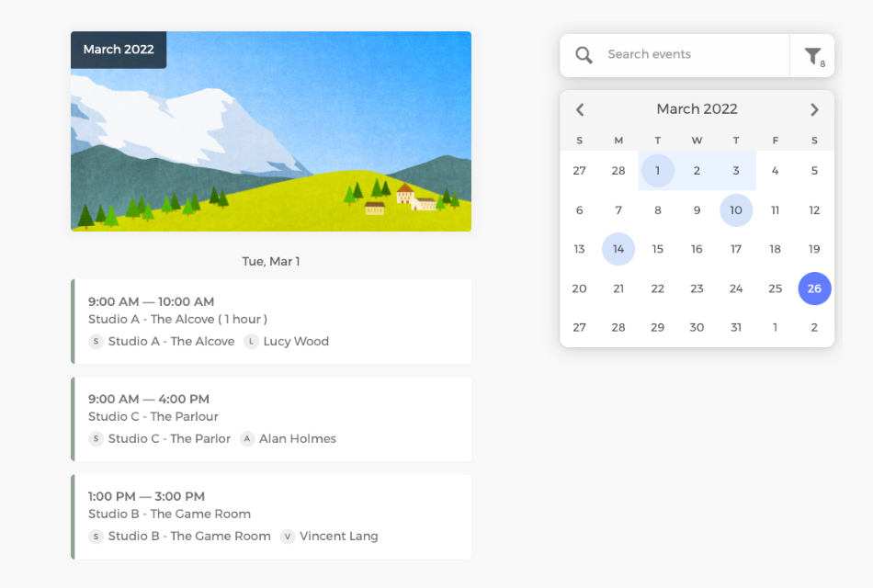The height and width of the screenshot is (588, 873).
Task: Go to previous month with left chevron
Action: point(580,109)
